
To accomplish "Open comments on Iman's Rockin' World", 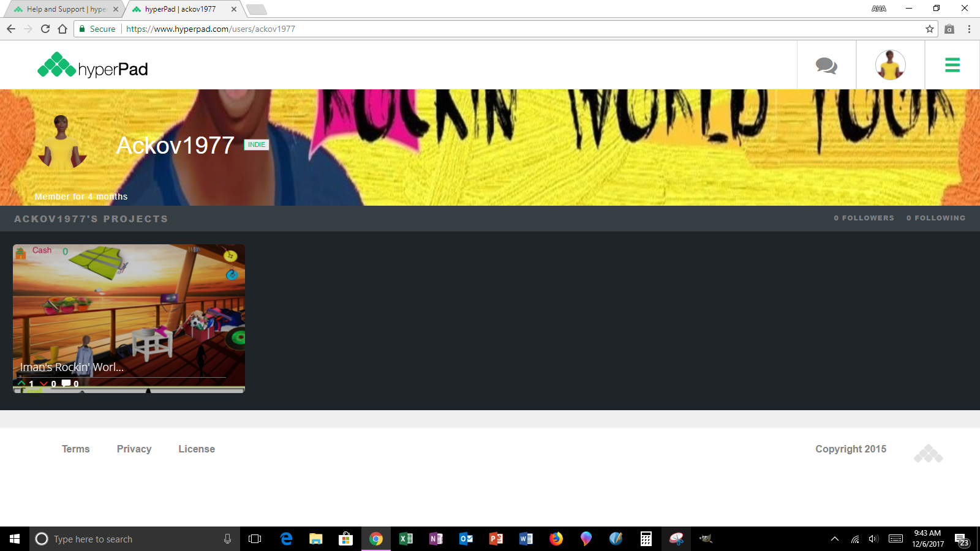I will point(65,383).
